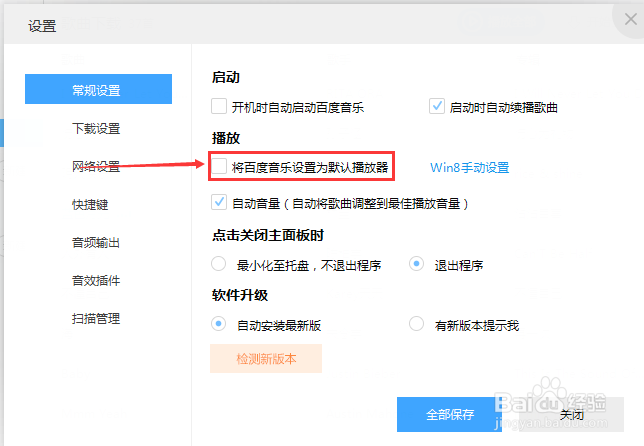644x446 pixels.
Task: Select the 常规设置 tab
Action: pos(98,89)
